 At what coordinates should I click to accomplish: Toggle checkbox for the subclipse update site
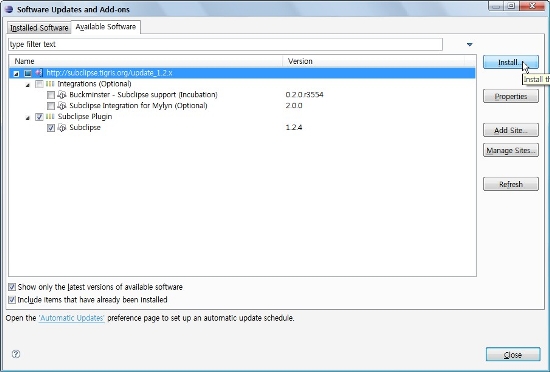point(28,73)
